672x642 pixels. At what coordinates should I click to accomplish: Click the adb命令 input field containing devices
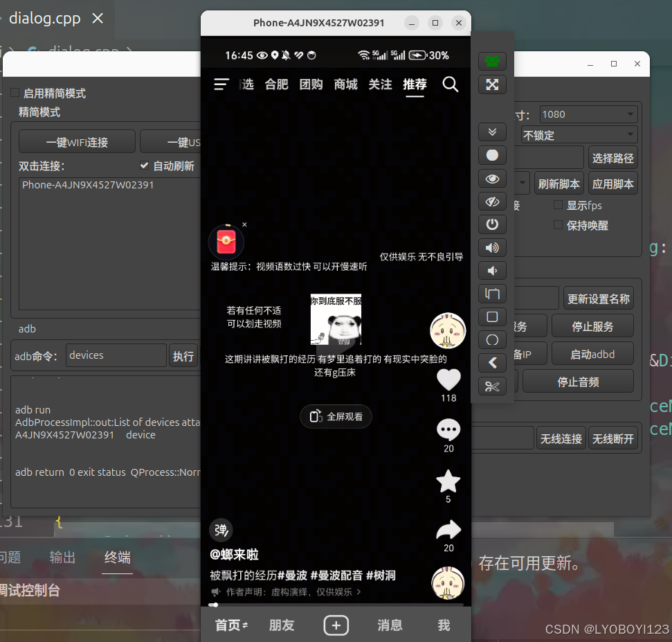[116, 355]
